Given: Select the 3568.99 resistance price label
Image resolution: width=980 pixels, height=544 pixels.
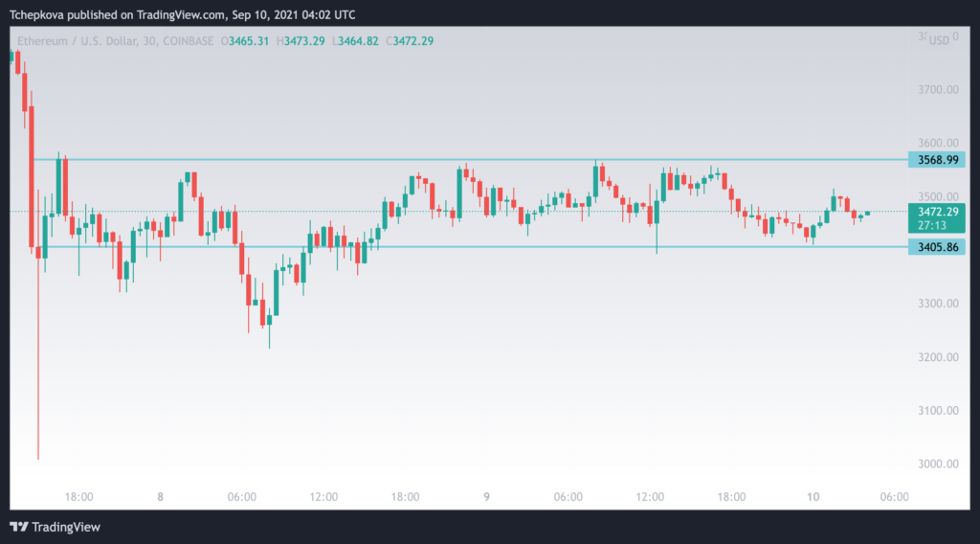Looking at the screenshot, I should pos(937,160).
